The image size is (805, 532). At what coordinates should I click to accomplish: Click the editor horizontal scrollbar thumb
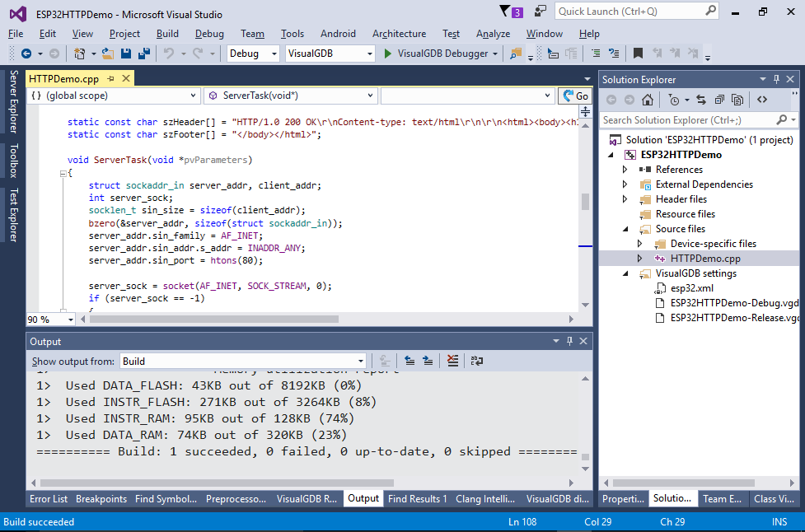click(214, 319)
